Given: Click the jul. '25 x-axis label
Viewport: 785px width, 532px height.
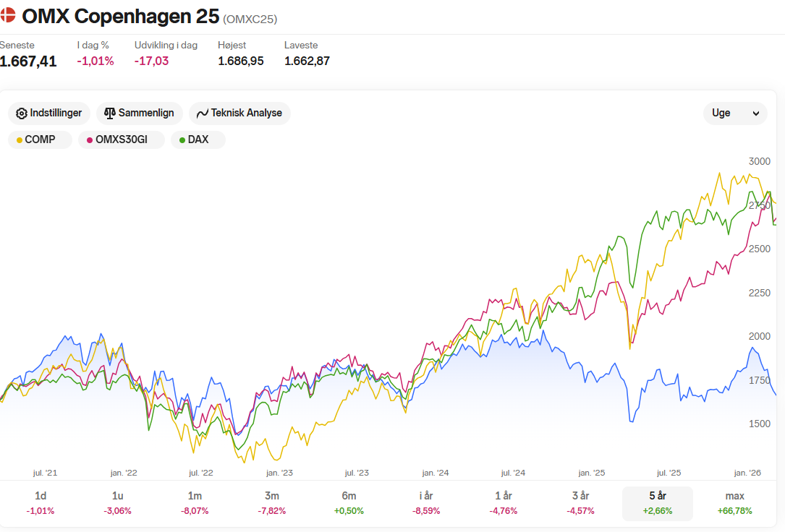Looking at the screenshot, I should click(x=669, y=473).
